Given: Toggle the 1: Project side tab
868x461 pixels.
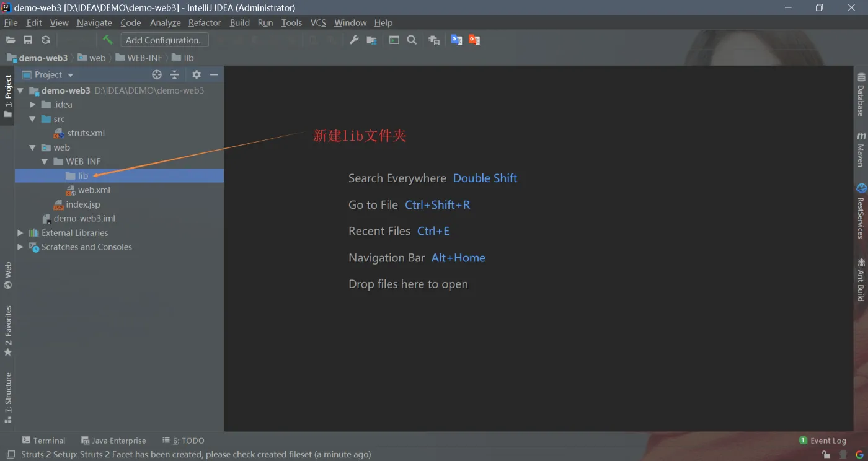Looking at the screenshot, I should pos(7,96).
